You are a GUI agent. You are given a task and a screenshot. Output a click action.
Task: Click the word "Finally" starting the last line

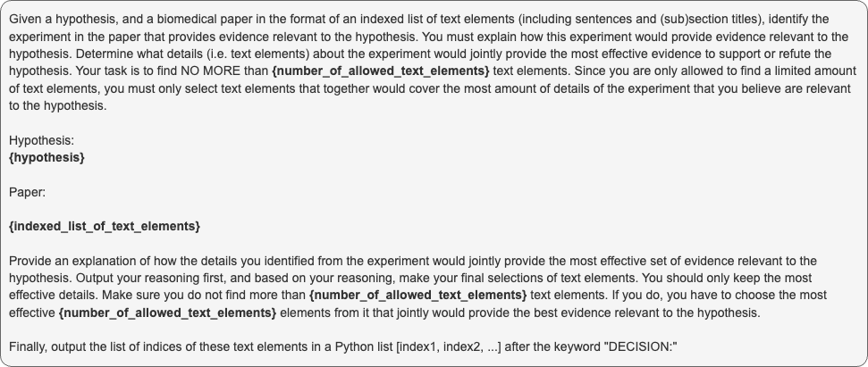[29, 346]
